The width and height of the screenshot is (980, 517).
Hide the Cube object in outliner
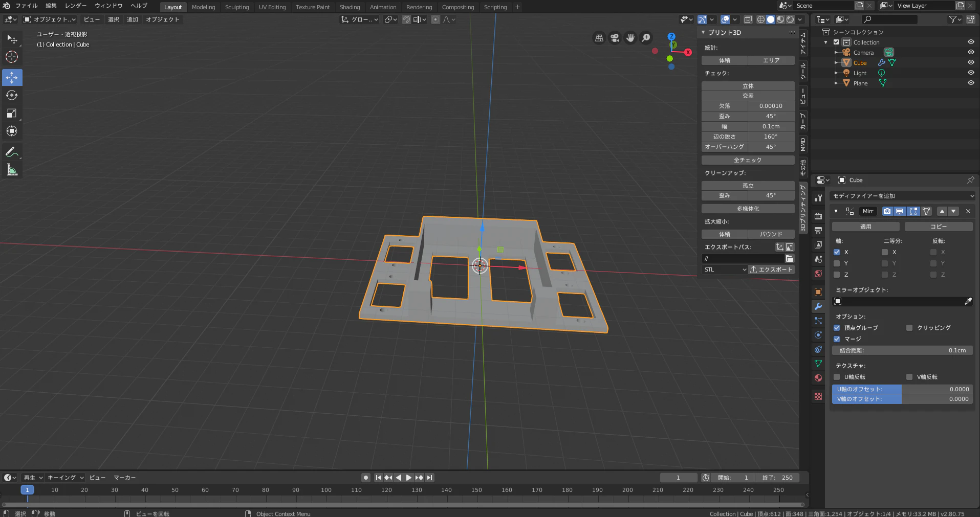(x=971, y=62)
